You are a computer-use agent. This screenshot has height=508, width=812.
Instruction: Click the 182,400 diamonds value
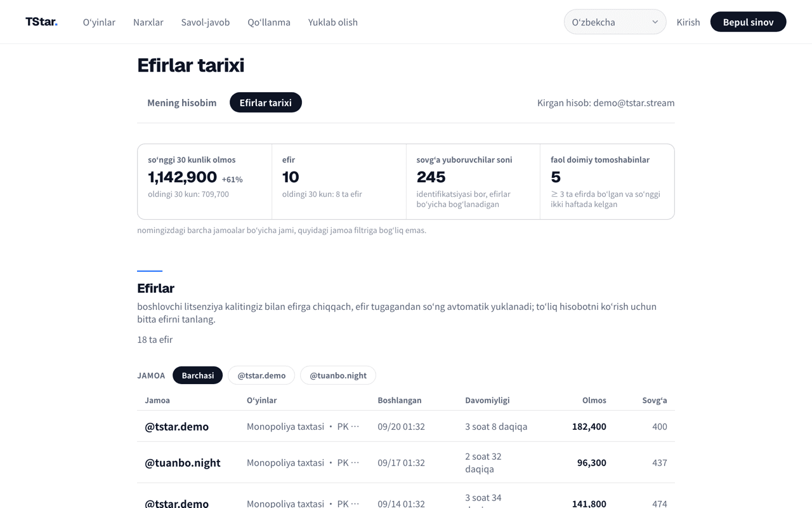589,427
